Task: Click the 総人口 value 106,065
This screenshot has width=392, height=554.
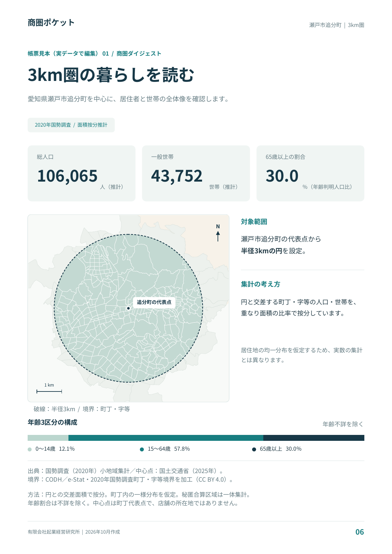Action: coord(67,176)
